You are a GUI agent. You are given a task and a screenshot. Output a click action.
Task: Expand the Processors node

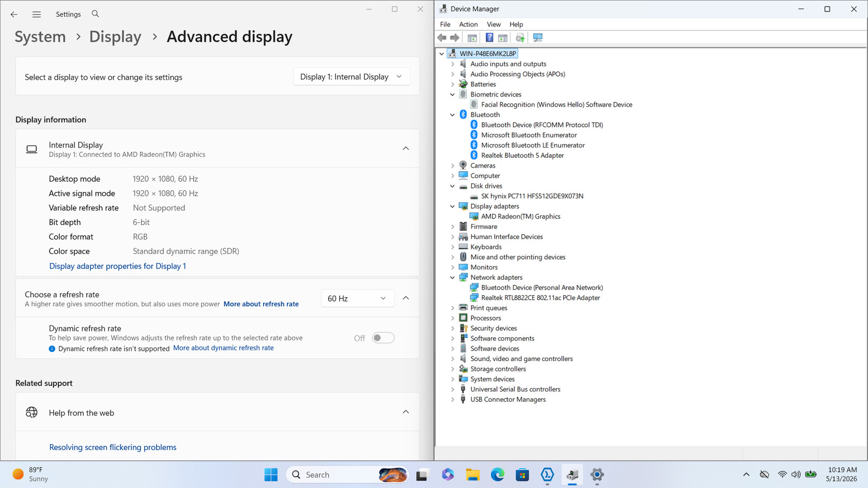click(452, 318)
